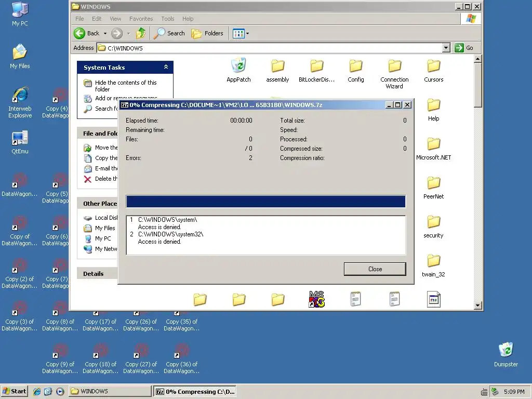Click the 5:09 PM clock
The image size is (532, 399).
click(x=514, y=392)
